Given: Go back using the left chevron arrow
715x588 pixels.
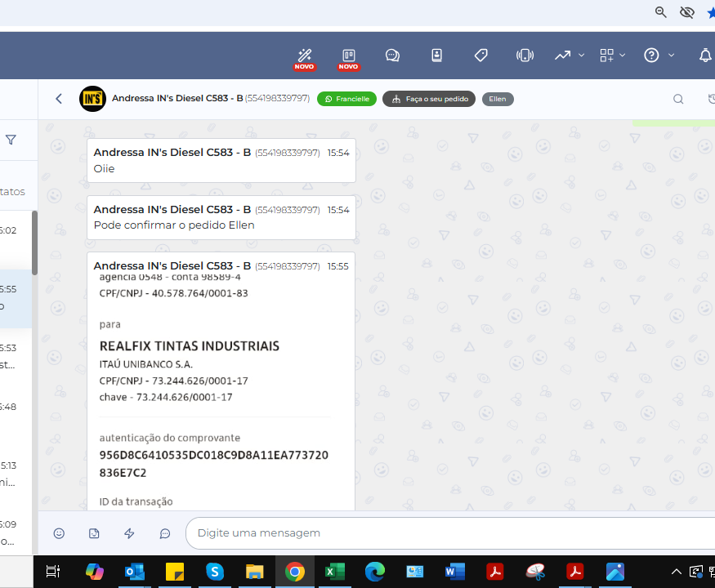Looking at the screenshot, I should 59,99.
